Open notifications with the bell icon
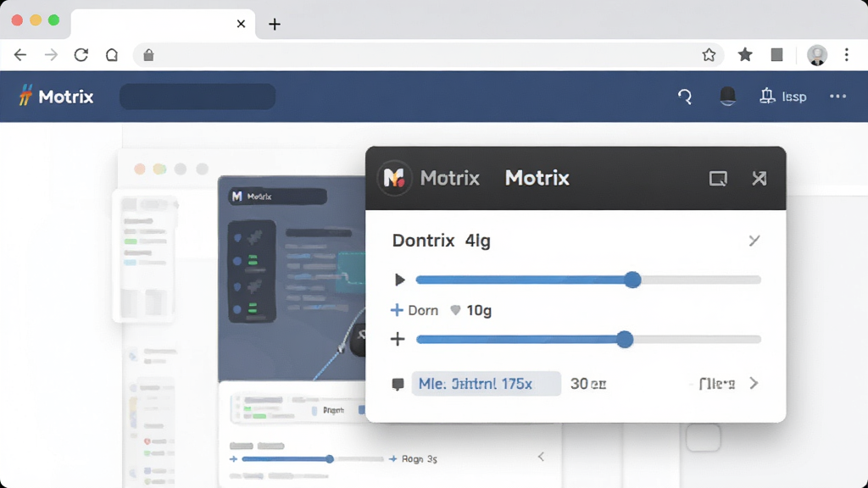 tap(727, 97)
